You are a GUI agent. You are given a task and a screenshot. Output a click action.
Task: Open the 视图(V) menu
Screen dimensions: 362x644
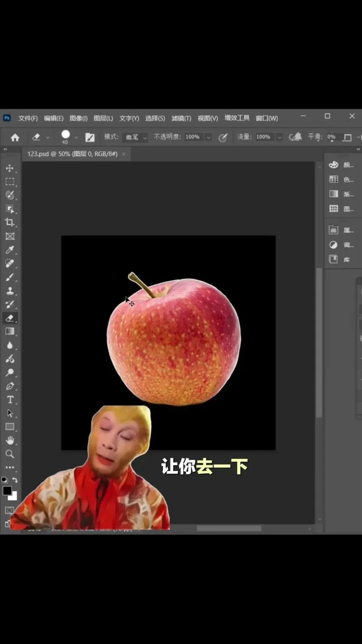click(208, 118)
